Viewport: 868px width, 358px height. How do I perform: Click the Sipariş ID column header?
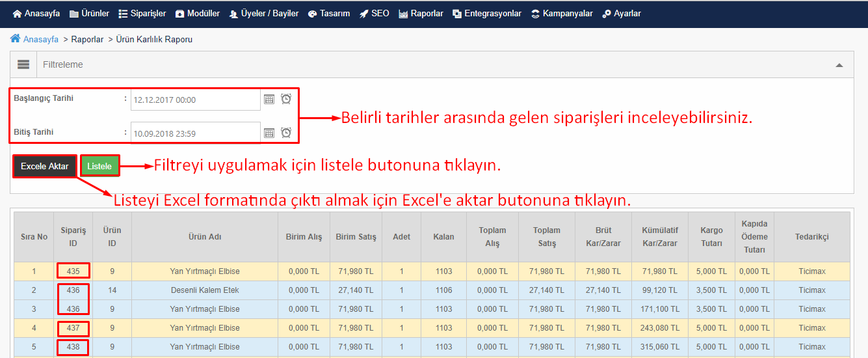click(x=73, y=237)
